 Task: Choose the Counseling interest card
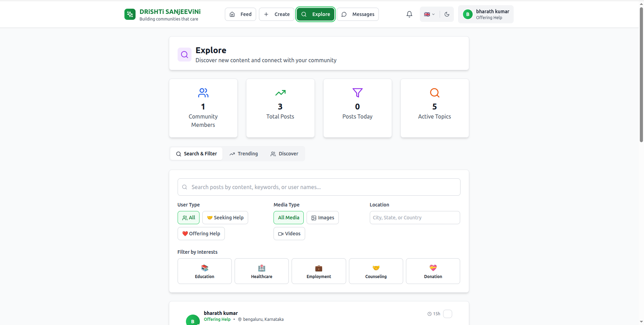tap(376, 271)
